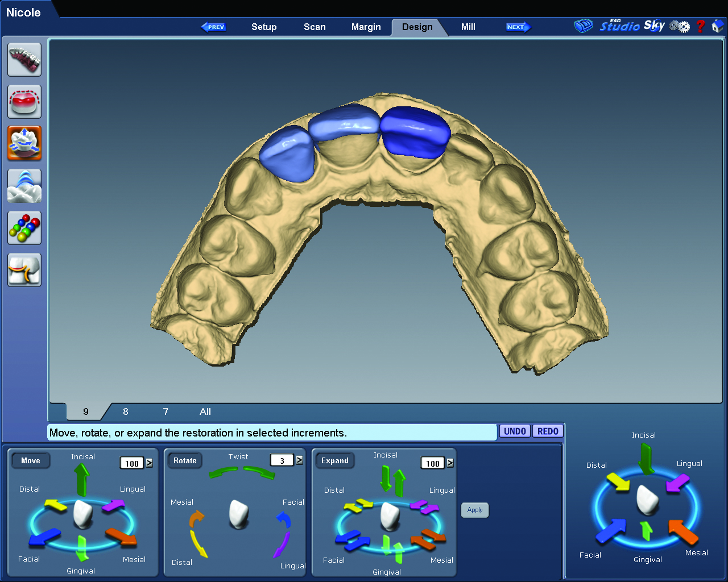Click the red question mark help icon

[x=701, y=26]
